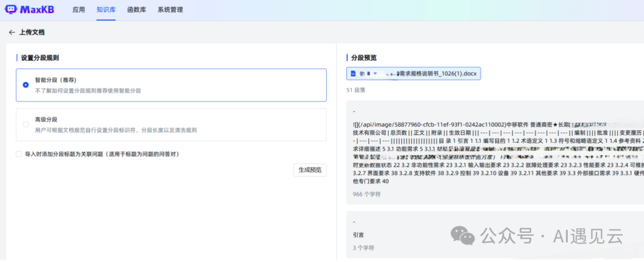
Task: Click the first segment preview content
Action: pyautogui.click(x=498, y=152)
